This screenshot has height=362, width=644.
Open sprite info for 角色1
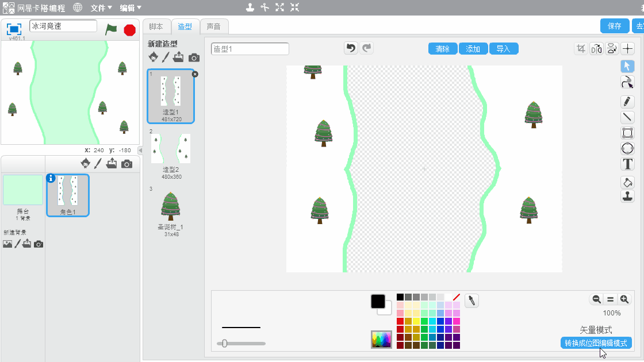click(x=51, y=178)
